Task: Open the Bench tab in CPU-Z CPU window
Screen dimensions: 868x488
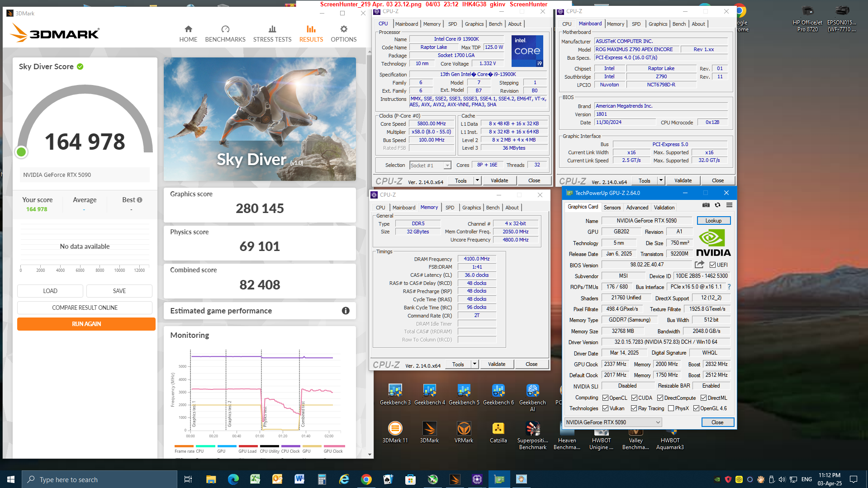Action: pos(495,24)
